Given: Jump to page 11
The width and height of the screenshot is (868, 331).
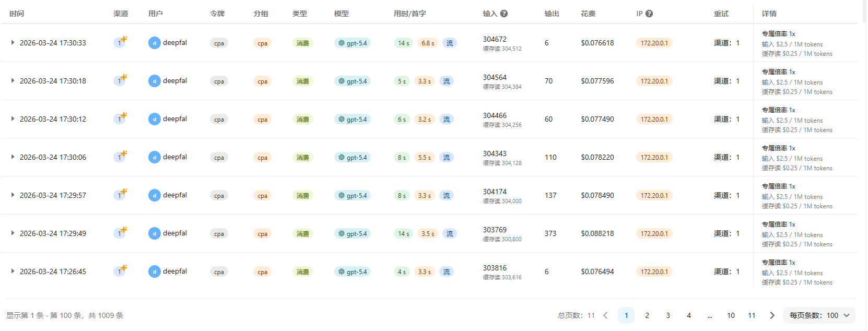Looking at the screenshot, I should [752, 315].
